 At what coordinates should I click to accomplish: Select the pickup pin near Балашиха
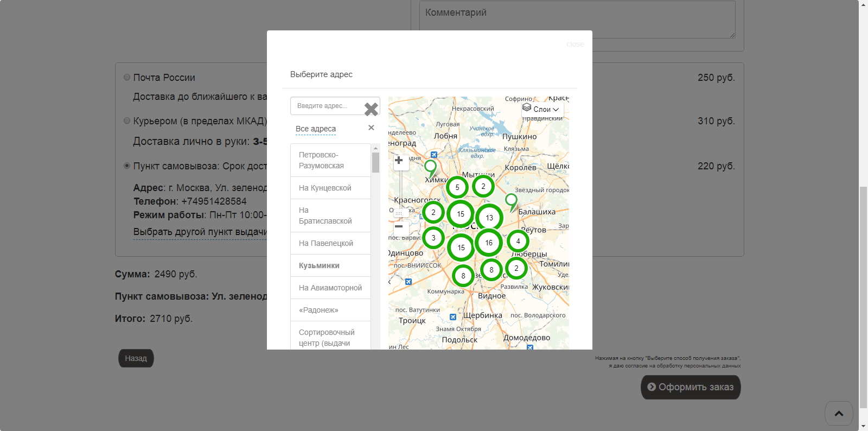pos(511,202)
